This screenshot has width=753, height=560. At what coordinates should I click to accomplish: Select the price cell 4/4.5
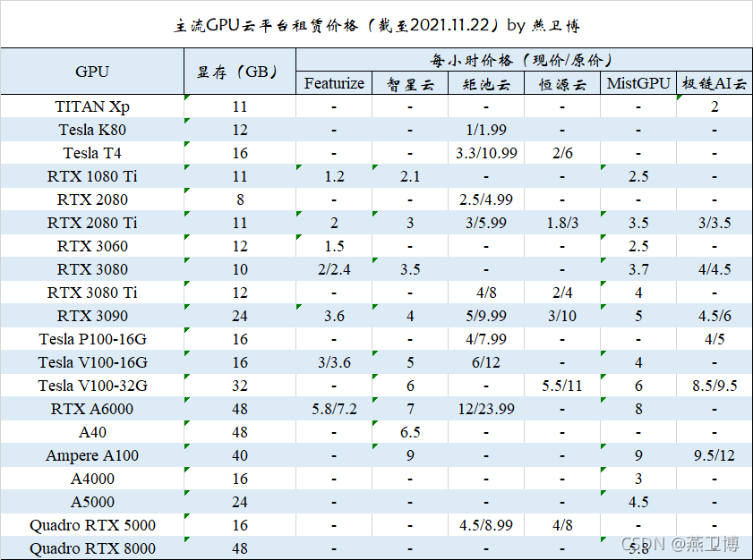[714, 269]
